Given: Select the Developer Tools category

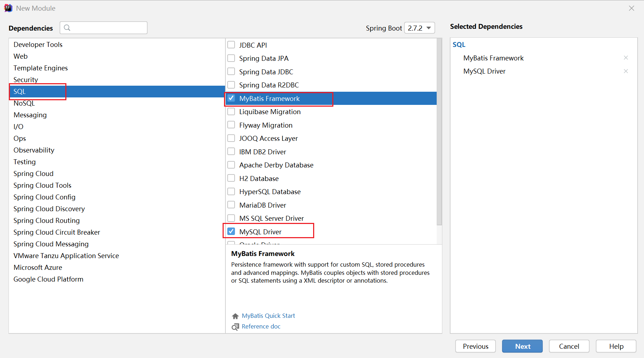Looking at the screenshot, I should (x=117, y=44).
